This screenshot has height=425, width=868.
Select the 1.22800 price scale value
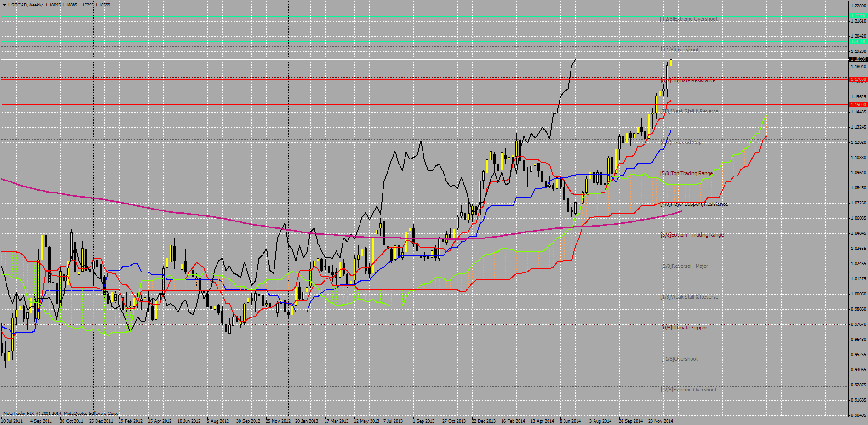point(858,6)
